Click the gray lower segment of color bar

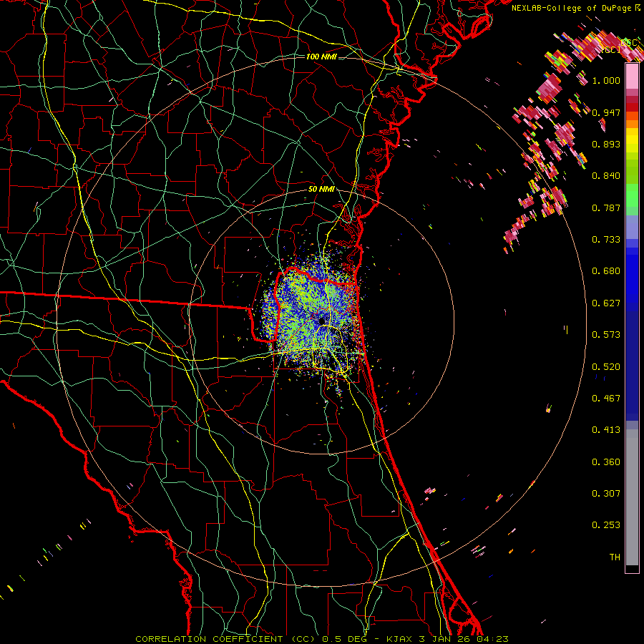[632, 497]
